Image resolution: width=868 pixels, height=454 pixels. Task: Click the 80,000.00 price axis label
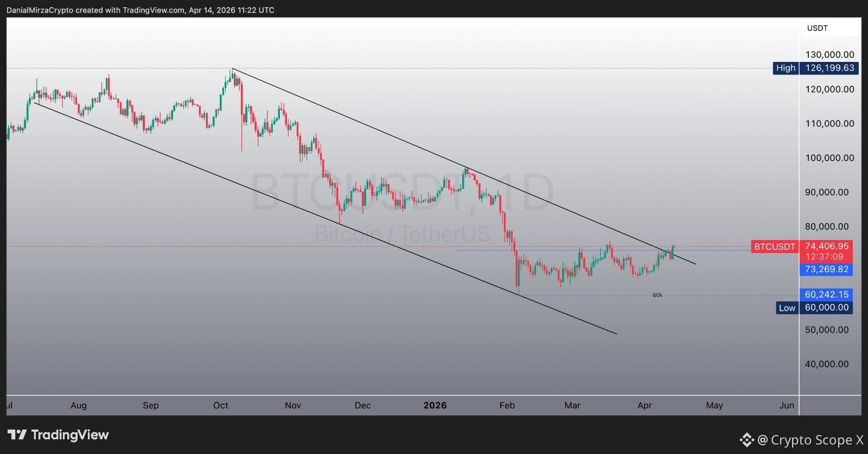(x=827, y=226)
